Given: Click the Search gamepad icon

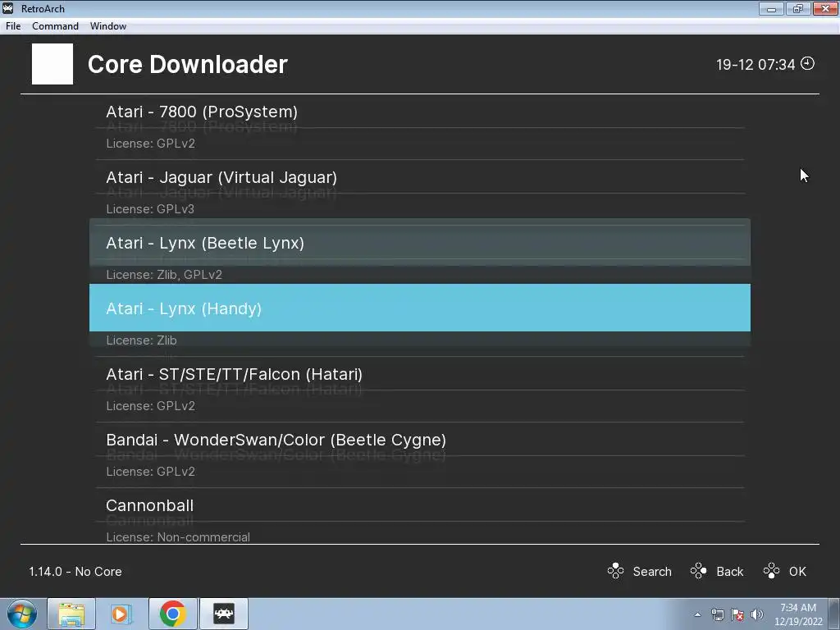Looking at the screenshot, I should click(x=615, y=571).
